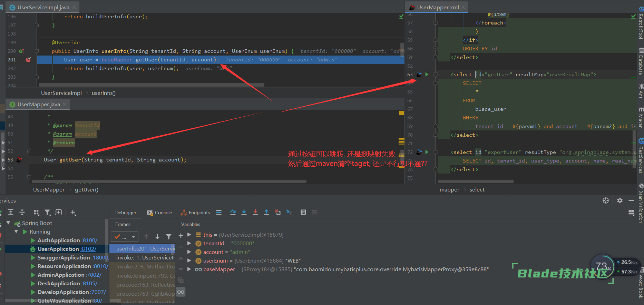
Task: Click the Step Over debugger icon
Action: click(x=233, y=212)
